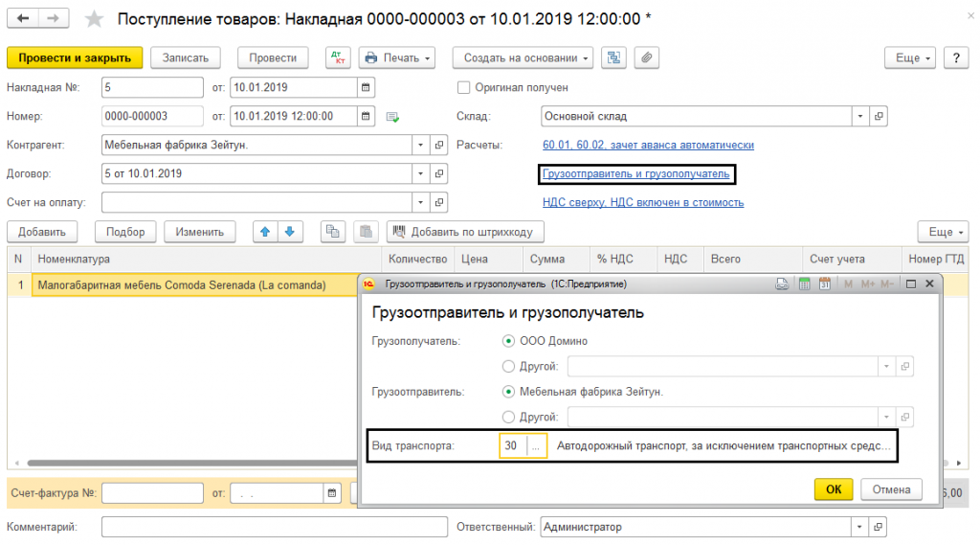Enable Оригинал получен checkbox
The height and width of the screenshot is (545, 980).
pos(464,87)
